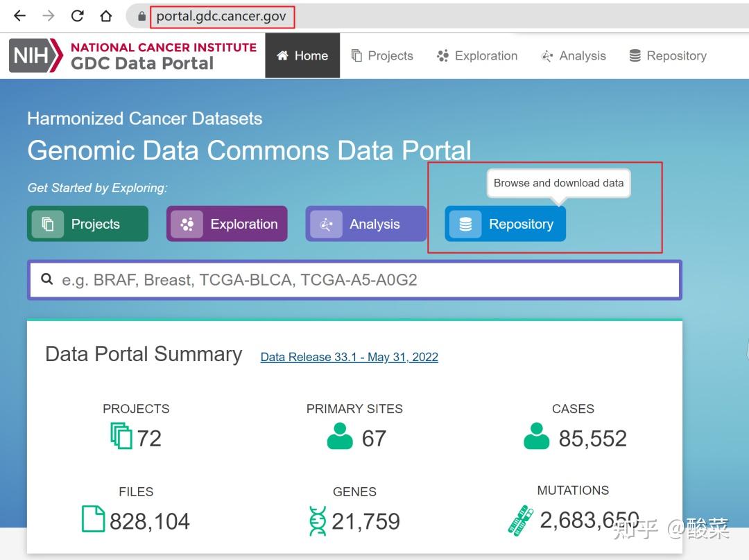
Task: Click the Genes DNA helix icon
Action: (x=318, y=520)
